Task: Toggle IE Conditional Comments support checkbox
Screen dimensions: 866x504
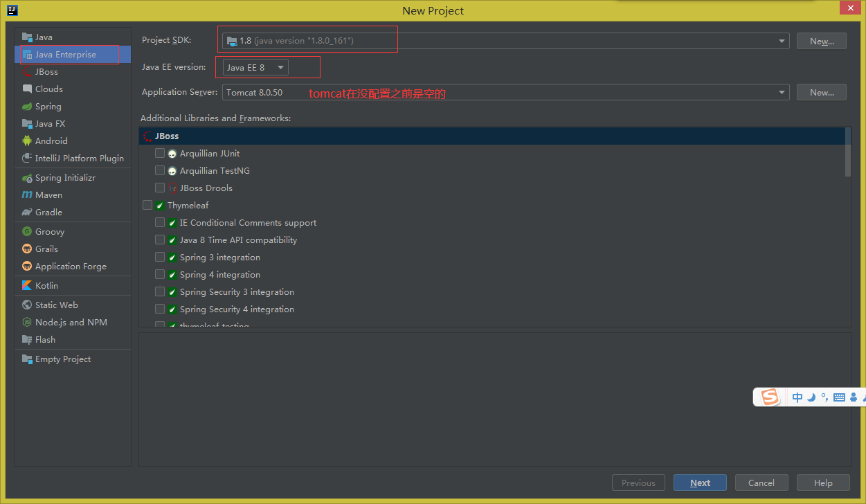Action: [160, 222]
